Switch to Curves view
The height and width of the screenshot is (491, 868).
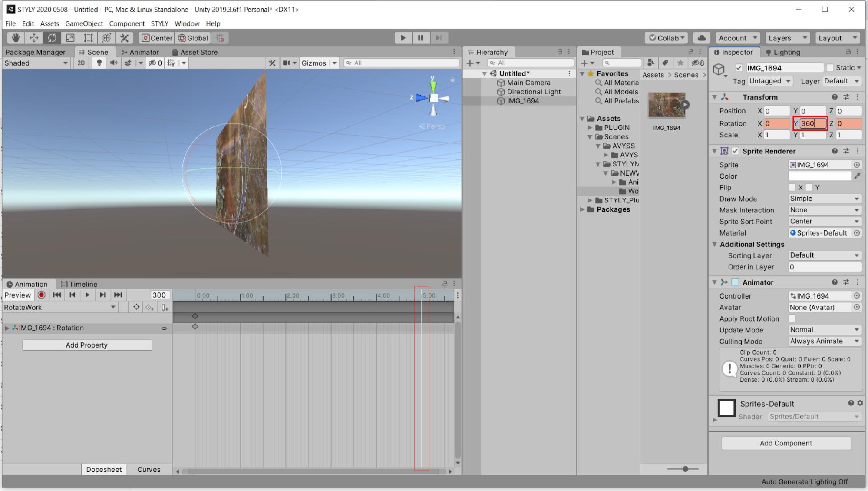(x=149, y=469)
